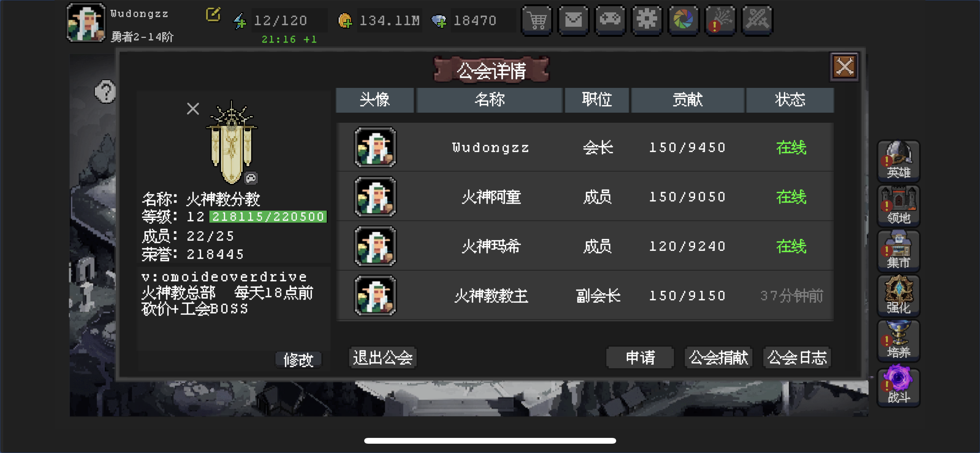The image size is (980, 453).
Task: Open the 领地 territory castle icon
Action: pyautogui.click(x=898, y=206)
